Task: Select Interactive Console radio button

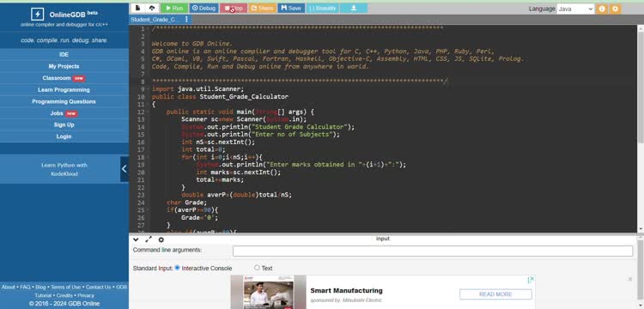Action: point(177,268)
